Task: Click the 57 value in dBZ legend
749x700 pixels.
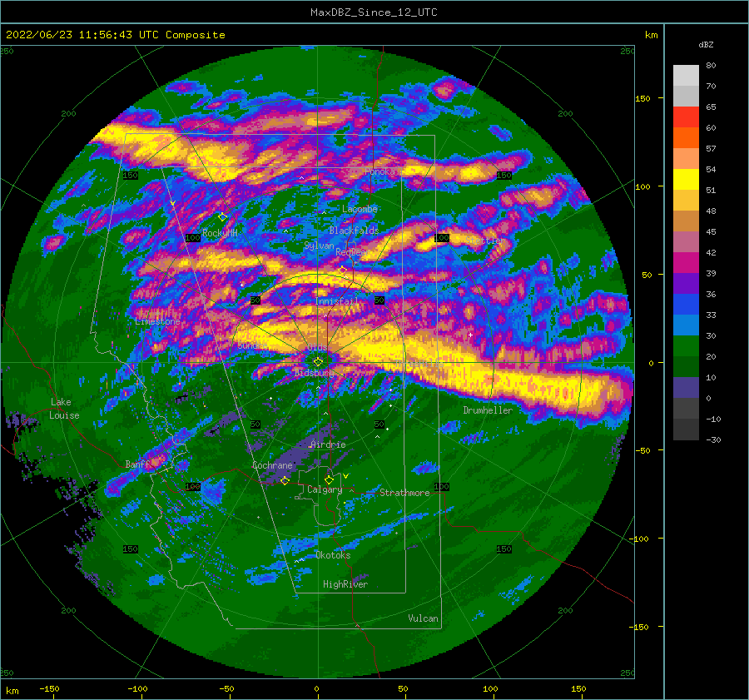Action: coord(711,149)
